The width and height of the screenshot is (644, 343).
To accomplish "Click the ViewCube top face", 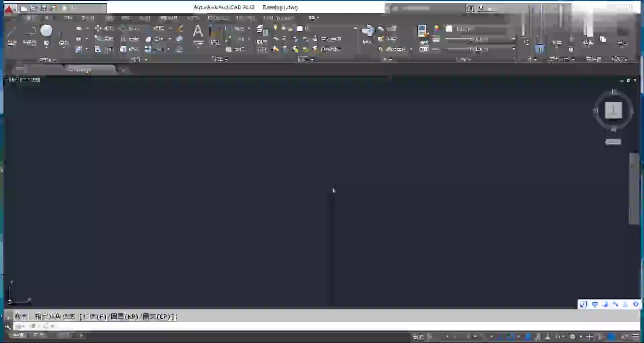I will coord(613,110).
